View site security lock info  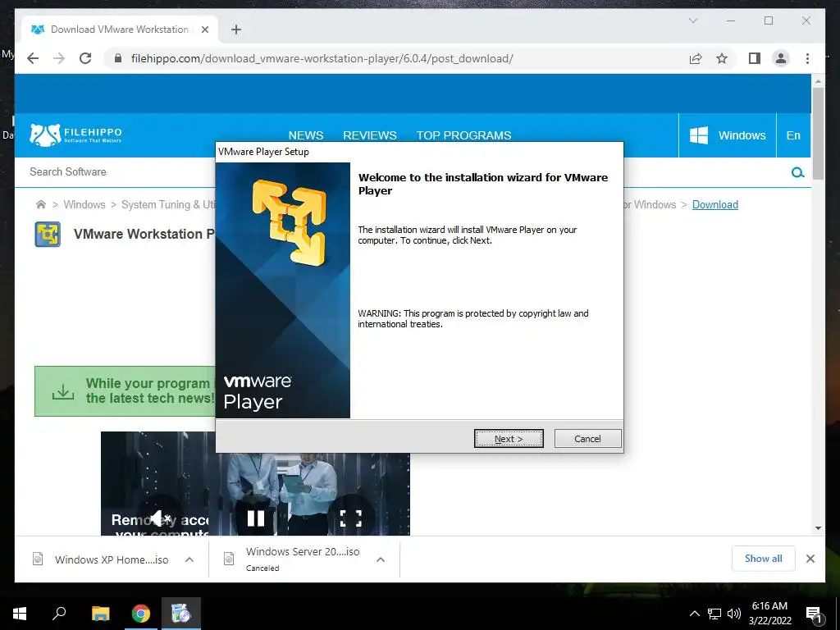click(x=118, y=58)
